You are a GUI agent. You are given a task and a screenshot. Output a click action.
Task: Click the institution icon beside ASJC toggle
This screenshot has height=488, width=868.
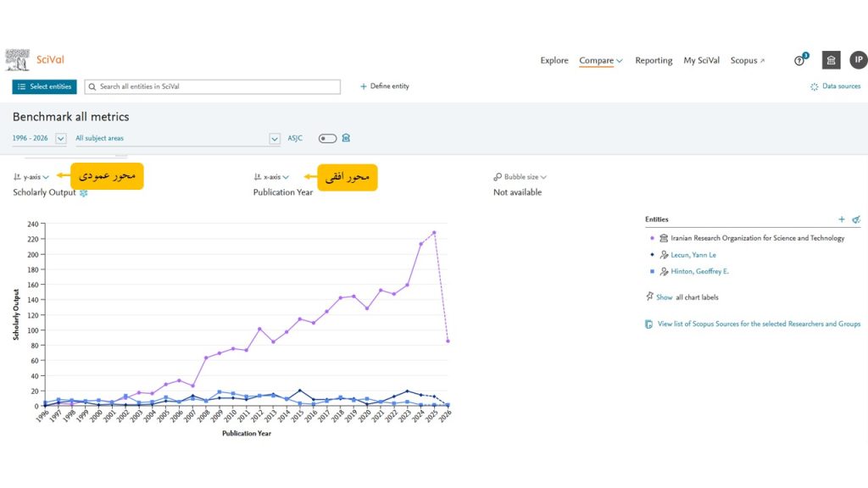point(346,138)
